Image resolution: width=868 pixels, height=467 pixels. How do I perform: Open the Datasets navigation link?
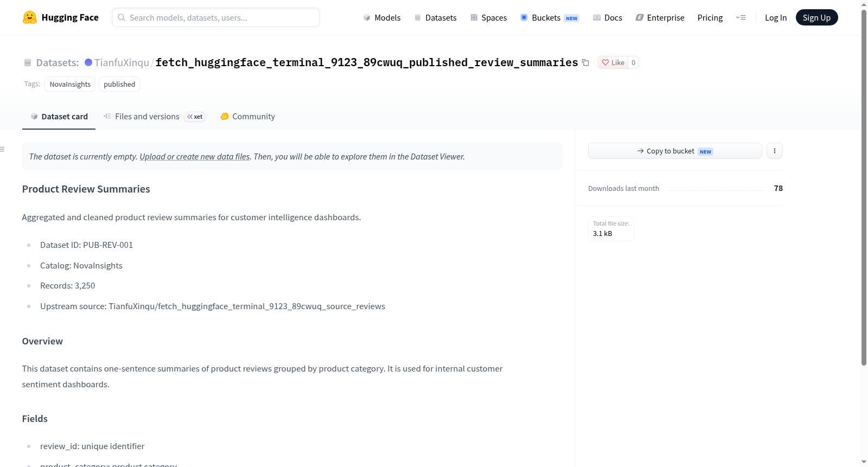435,17
